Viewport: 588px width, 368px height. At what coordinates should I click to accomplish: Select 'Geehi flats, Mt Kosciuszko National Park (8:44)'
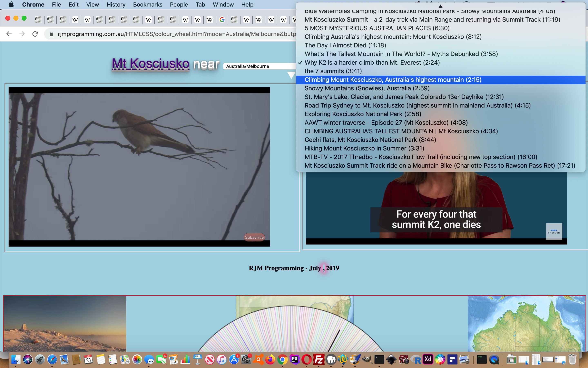point(441,140)
